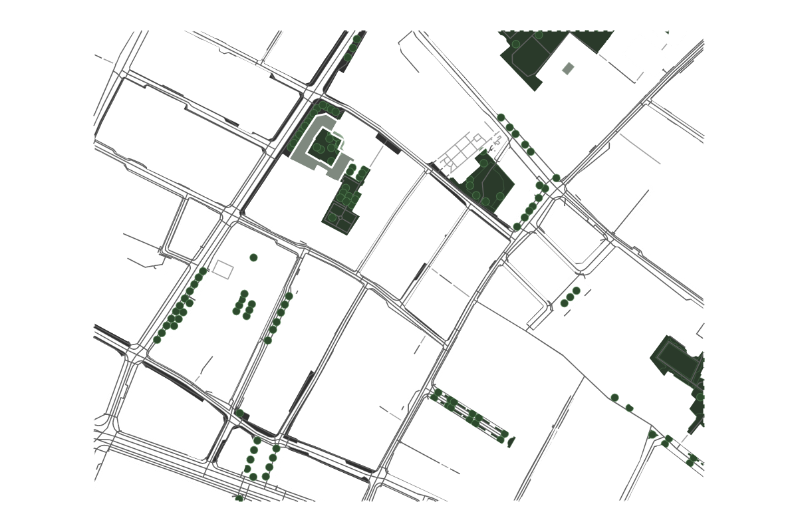Select the lone tree dot above the small outlined rectangle
798x532 pixels.
[253, 257]
